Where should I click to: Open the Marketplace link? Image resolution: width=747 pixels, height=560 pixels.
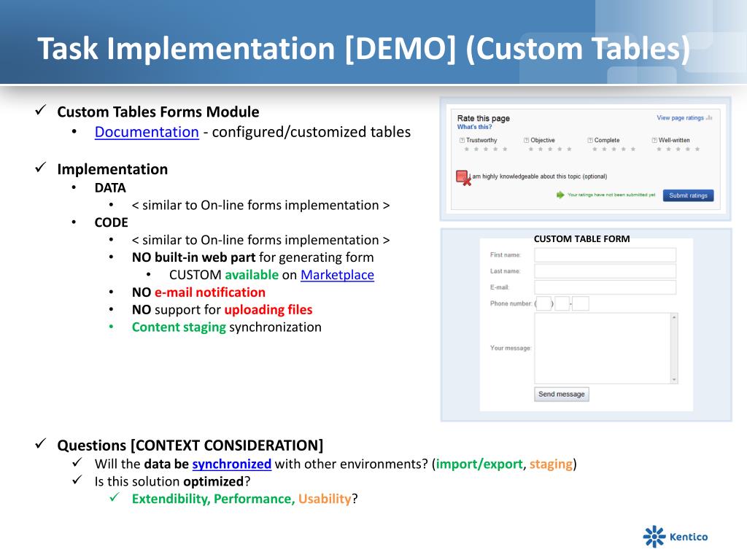pyautogui.click(x=337, y=275)
